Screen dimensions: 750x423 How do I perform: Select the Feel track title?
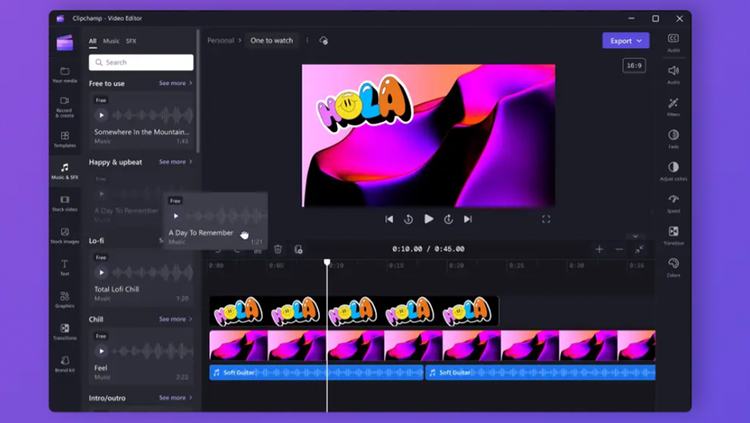pos(101,368)
